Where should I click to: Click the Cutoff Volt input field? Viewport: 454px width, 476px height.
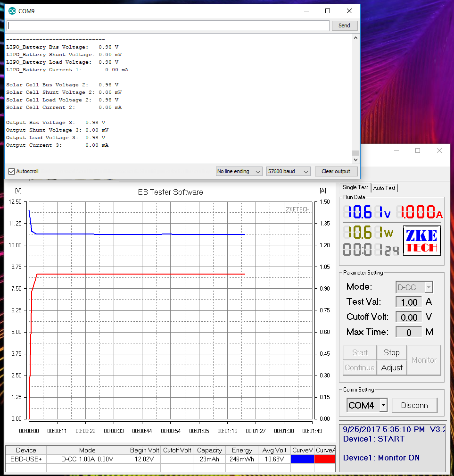(x=409, y=317)
